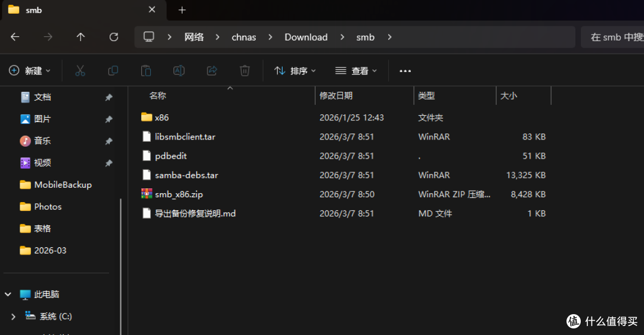644x335 pixels.
Task: Click the 2026/1/25 12:43 date cell
Action: point(352,117)
